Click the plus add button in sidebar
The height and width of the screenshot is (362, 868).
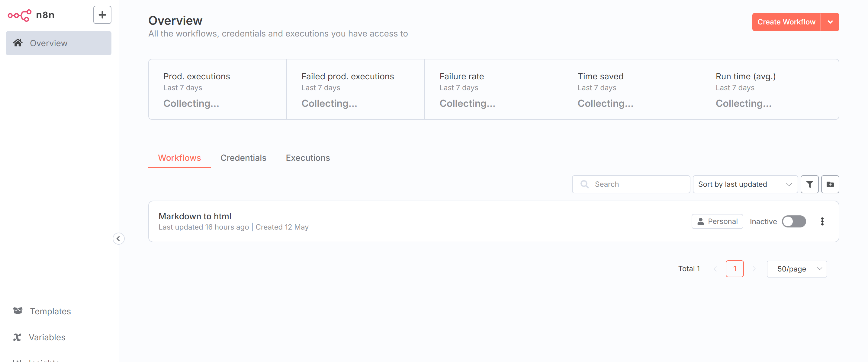[x=102, y=15]
